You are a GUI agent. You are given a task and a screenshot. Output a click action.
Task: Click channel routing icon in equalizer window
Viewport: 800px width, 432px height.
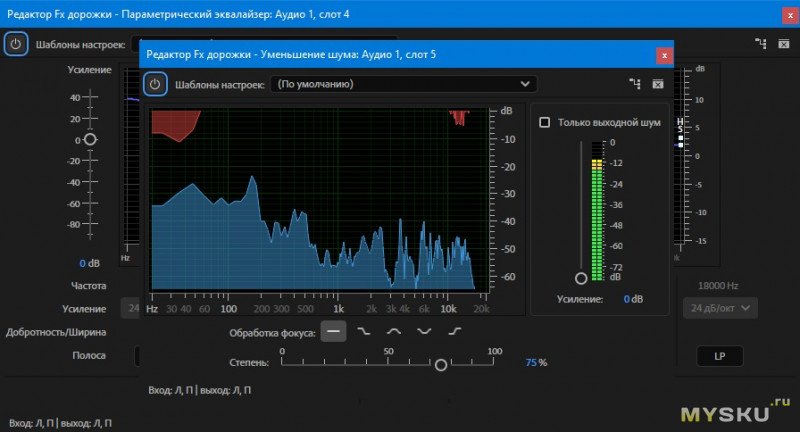click(760, 44)
